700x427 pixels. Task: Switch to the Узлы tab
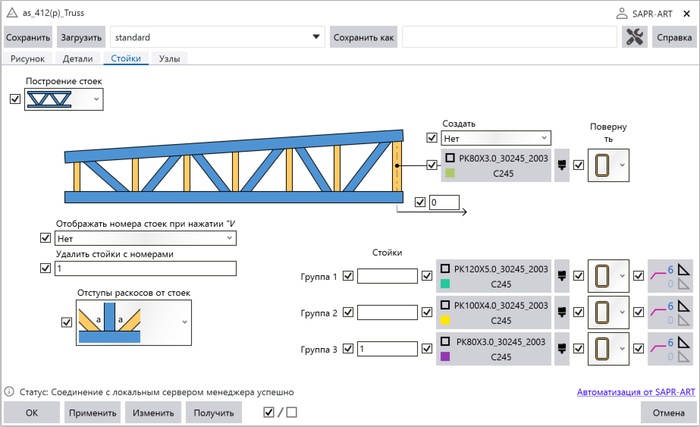(169, 59)
